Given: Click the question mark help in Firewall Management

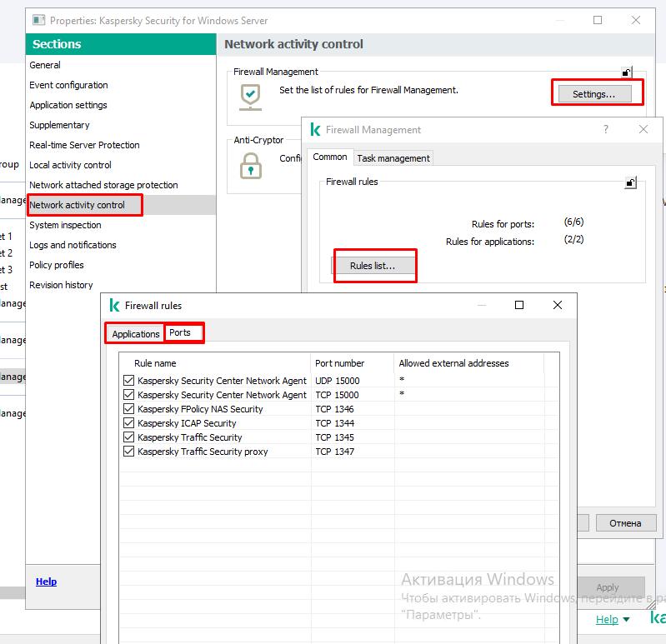Looking at the screenshot, I should pos(606,129).
